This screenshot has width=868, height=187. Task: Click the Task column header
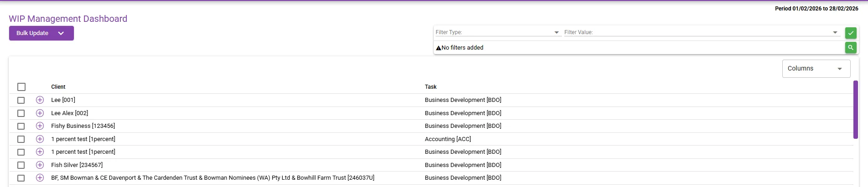click(x=431, y=87)
